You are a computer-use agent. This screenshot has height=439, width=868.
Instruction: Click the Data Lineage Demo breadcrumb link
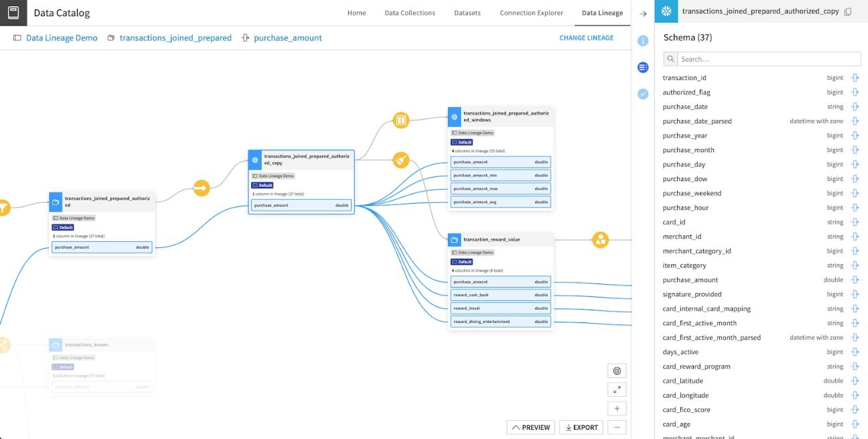tap(62, 38)
